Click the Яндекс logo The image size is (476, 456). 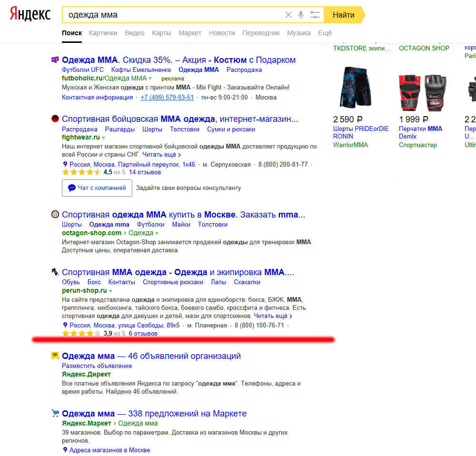(30, 14)
